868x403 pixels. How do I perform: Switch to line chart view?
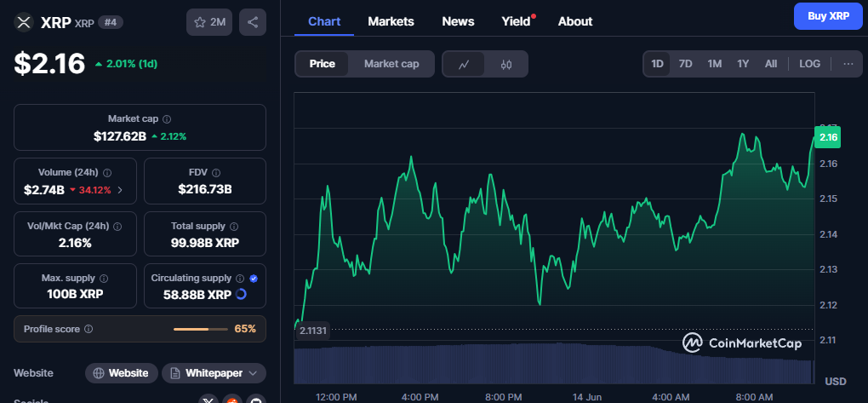click(464, 64)
